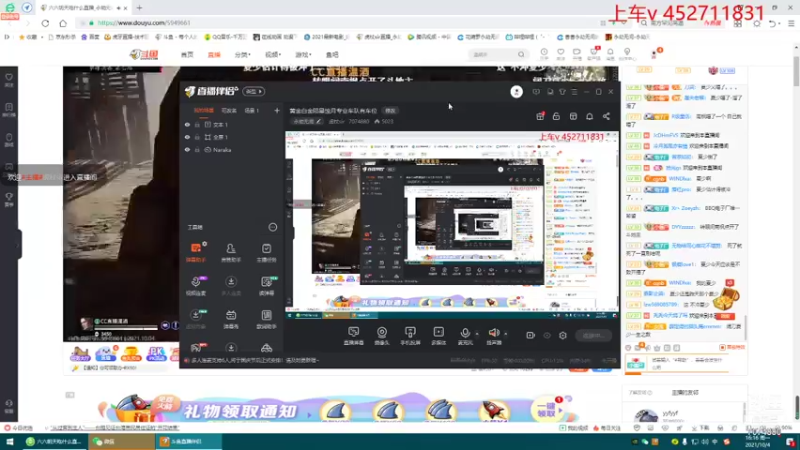
Task: Click 一键领取 on the gift notification banner
Action: [547, 410]
